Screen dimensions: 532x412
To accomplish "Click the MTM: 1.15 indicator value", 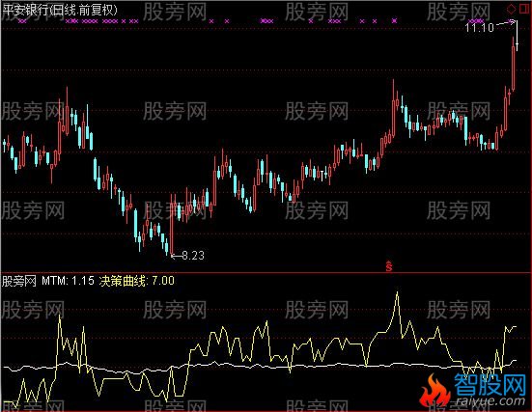I will [68, 281].
